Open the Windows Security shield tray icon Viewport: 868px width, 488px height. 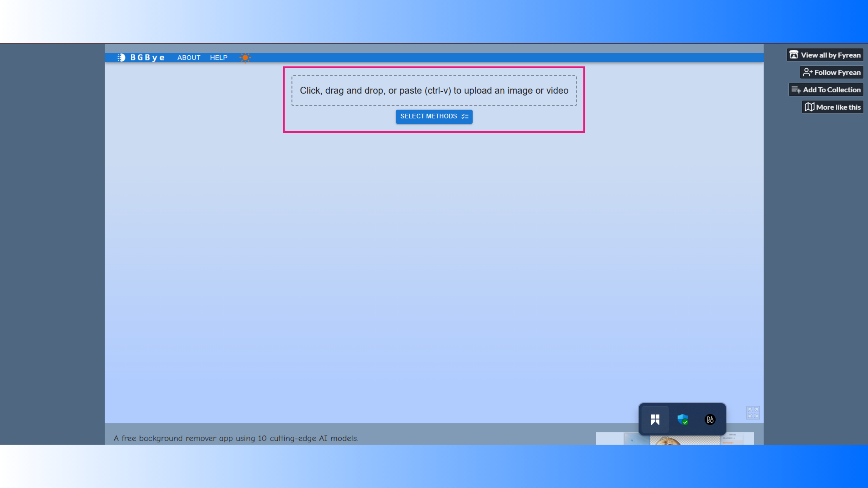682,420
